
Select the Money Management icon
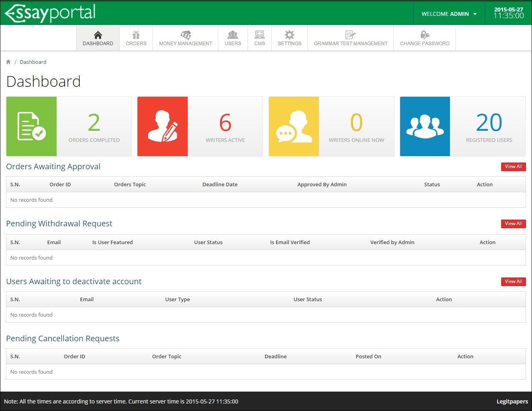coord(185,35)
